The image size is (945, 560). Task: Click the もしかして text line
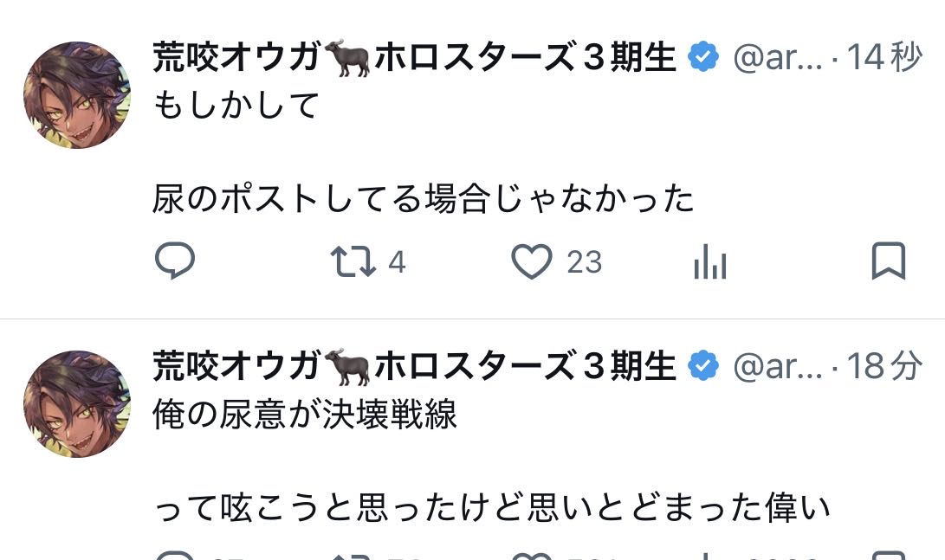click(x=236, y=106)
